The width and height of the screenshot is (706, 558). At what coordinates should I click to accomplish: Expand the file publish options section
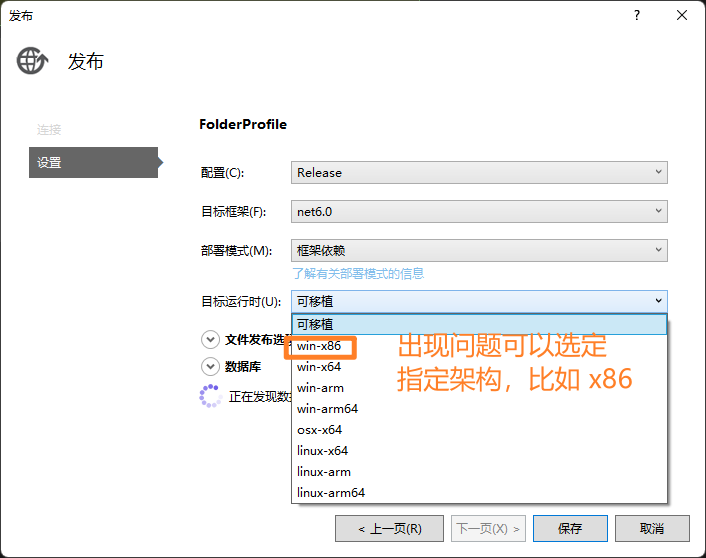click(x=210, y=339)
